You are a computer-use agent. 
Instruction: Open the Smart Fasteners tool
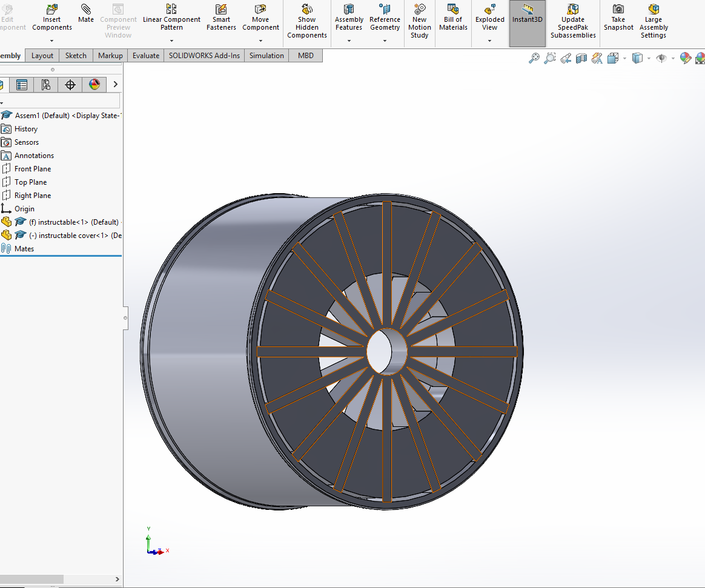coord(221,15)
